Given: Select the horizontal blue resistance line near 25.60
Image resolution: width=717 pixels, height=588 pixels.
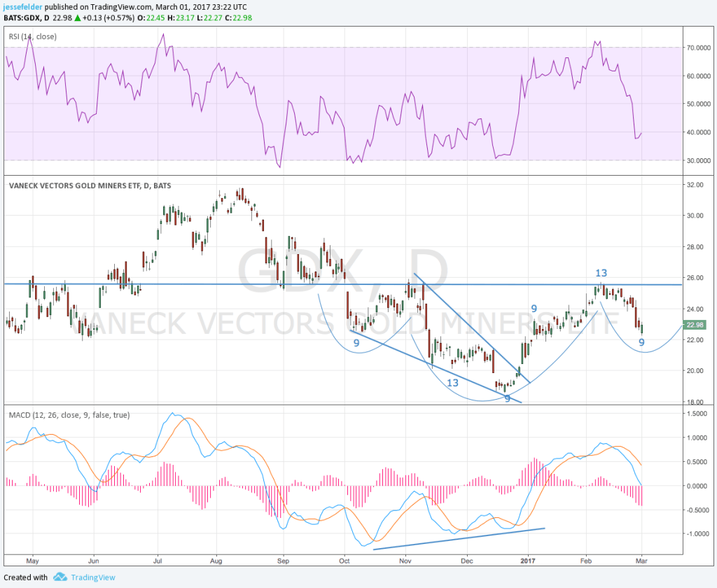Looking at the screenshot, I should tap(343, 284).
